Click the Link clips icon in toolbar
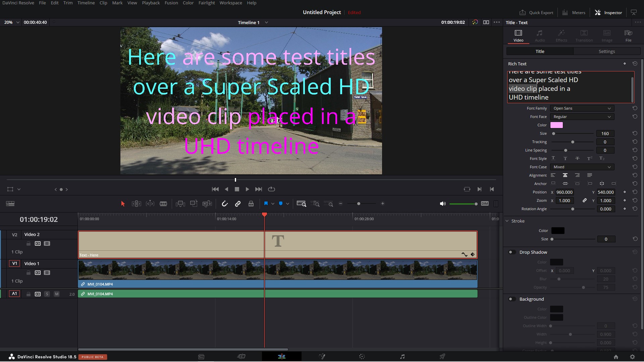The height and width of the screenshot is (362, 644). click(238, 204)
